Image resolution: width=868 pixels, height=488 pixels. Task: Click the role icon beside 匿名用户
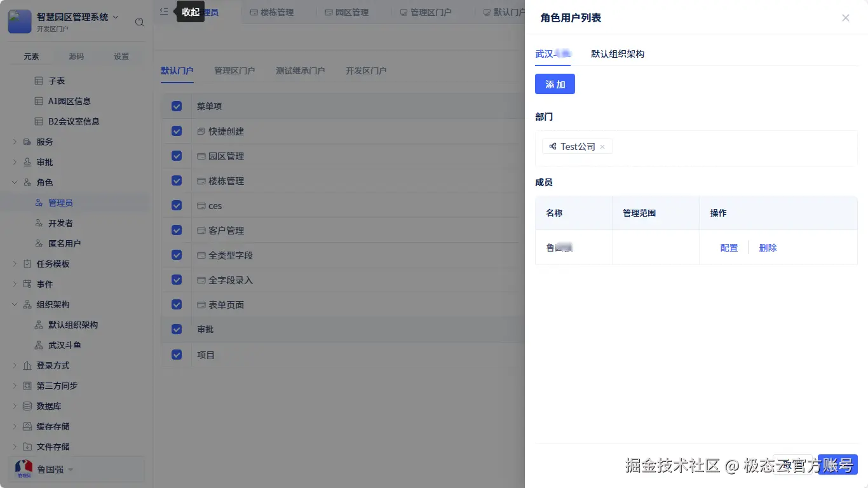[x=39, y=243]
